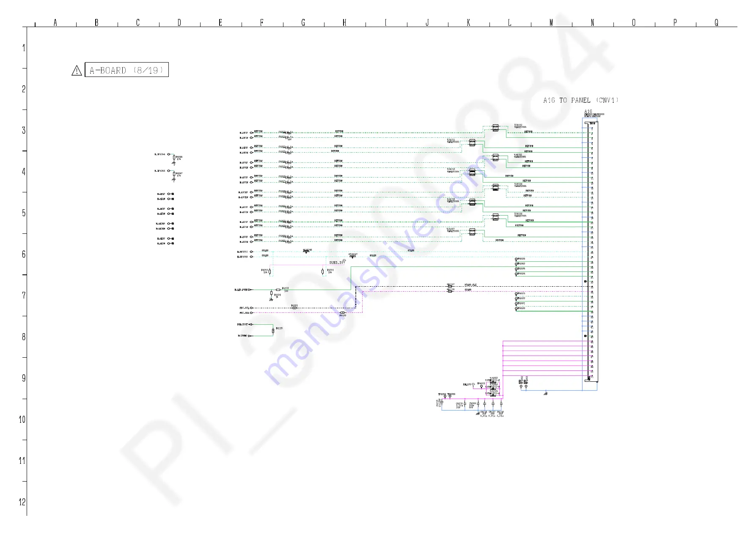Click grid row number 6
Screen dimensions: 756x534
click(x=24, y=254)
